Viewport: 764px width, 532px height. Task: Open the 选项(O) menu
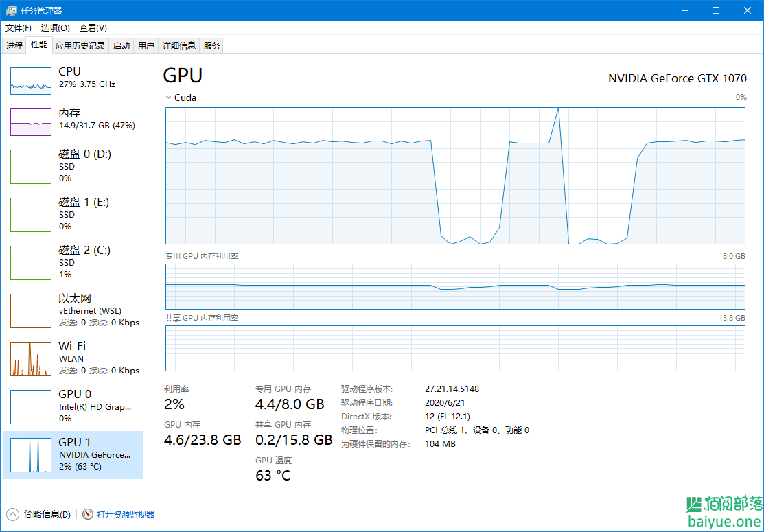[x=56, y=27]
